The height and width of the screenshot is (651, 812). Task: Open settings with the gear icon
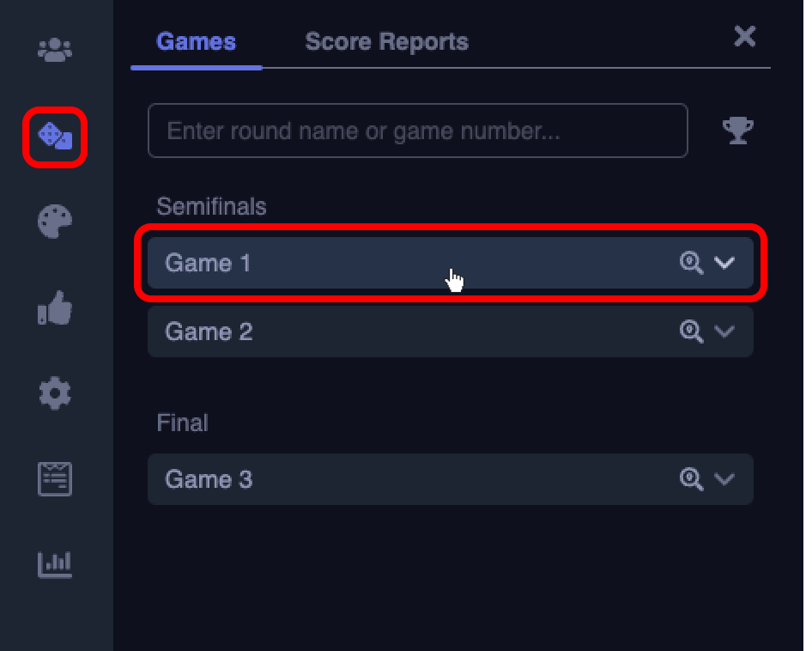click(54, 392)
